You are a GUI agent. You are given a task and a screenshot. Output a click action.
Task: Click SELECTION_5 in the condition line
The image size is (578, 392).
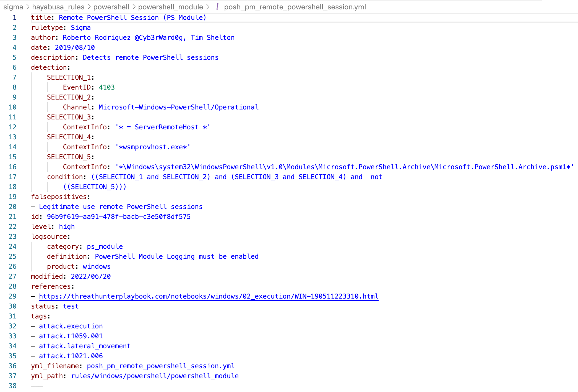click(95, 187)
